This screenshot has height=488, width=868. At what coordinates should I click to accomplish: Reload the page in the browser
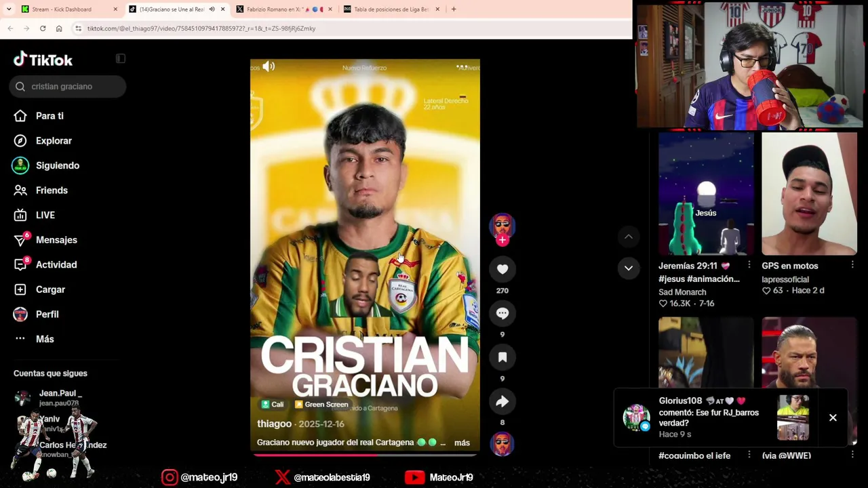[43, 28]
